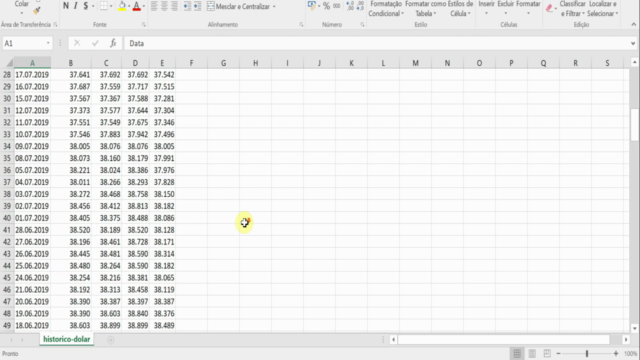Open underline style dropdown arrow
The width and height of the screenshot is (640, 360).
click(93, 7)
